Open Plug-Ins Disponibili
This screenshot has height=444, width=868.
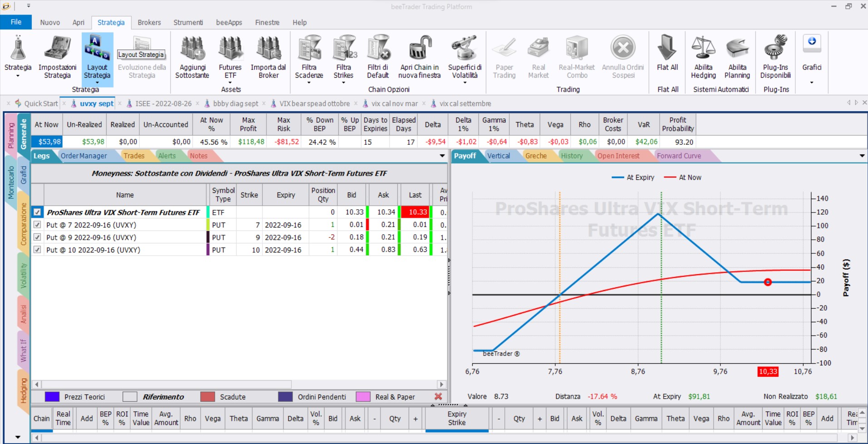[x=775, y=48]
